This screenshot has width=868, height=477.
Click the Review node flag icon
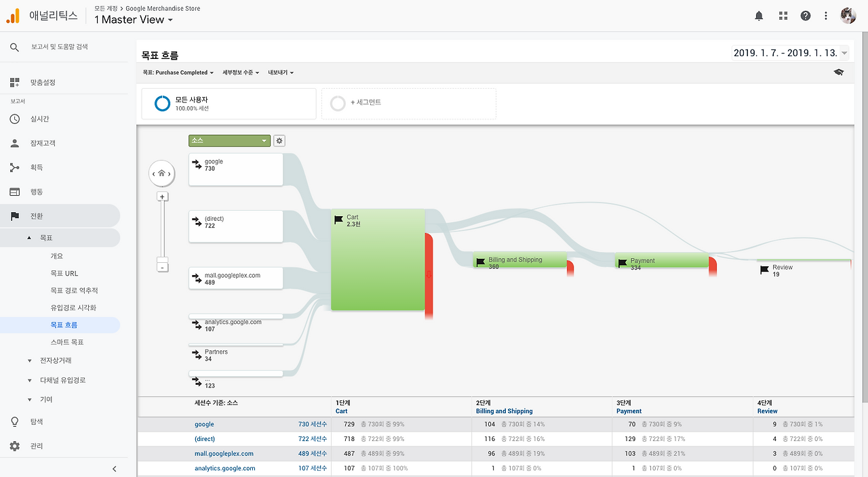coord(765,270)
